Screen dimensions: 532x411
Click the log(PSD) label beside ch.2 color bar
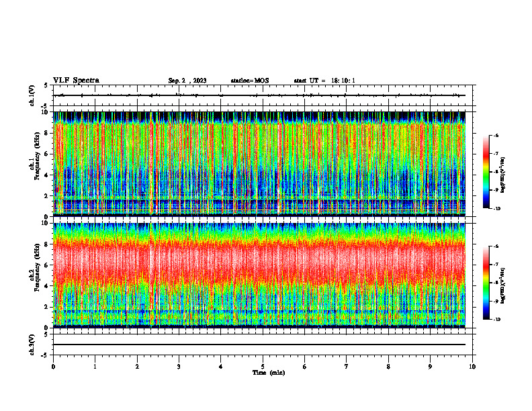[503, 285]
